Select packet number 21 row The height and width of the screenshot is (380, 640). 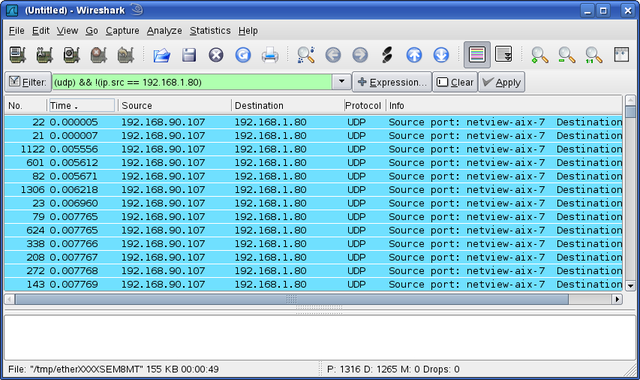[x=313, y=136]
